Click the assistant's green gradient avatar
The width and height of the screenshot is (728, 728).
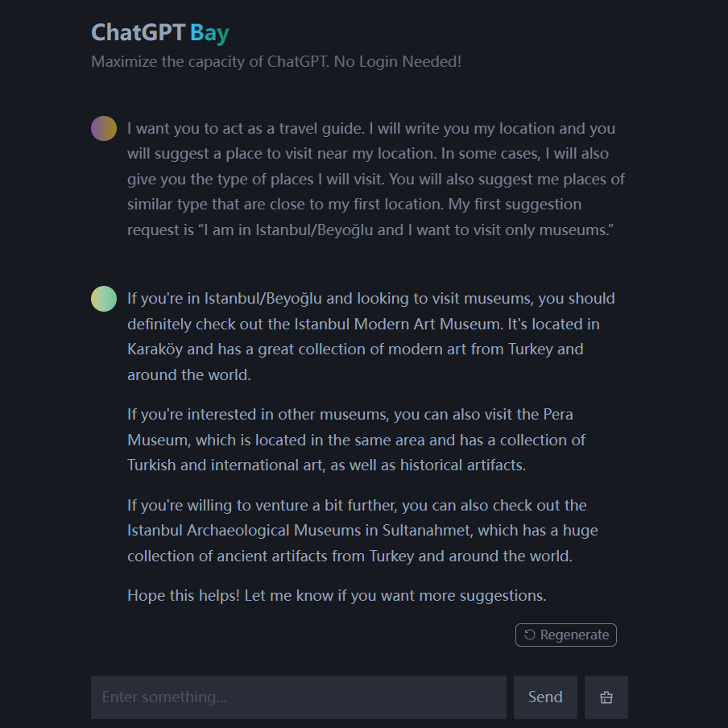pyautogui.click(x=103, y=299)
